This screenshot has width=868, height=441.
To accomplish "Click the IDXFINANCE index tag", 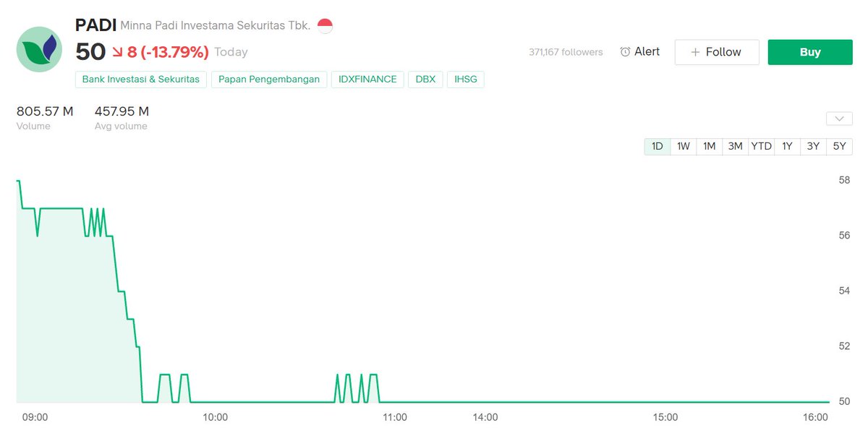I will click(367, 80).
